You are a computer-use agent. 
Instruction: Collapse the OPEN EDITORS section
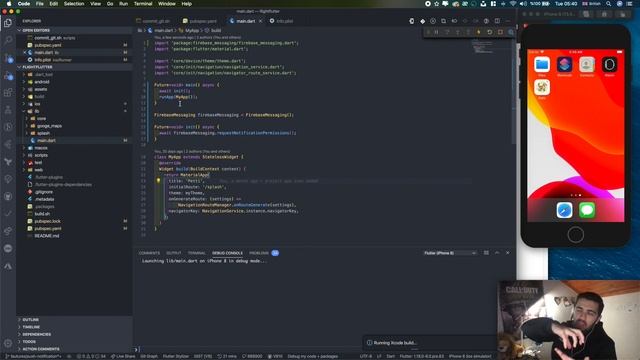click(x=36, y=30)
